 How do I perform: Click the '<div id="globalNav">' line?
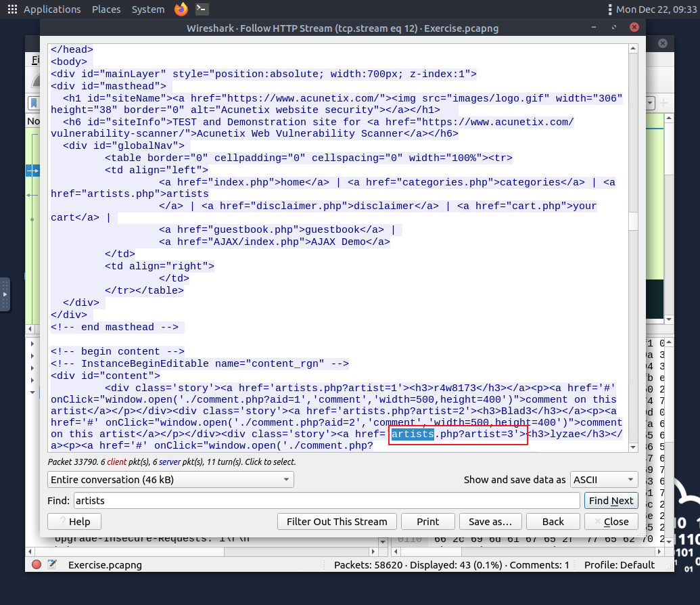click(124, 145)
